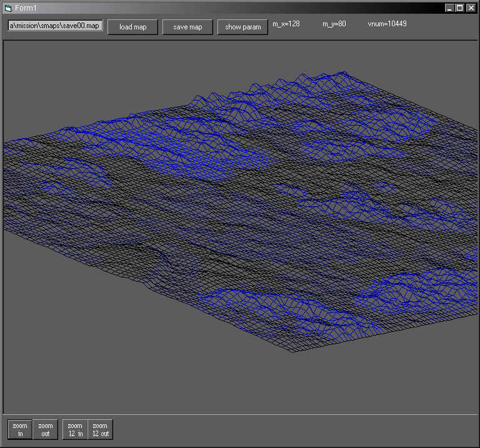Image resolution: width=480 pixels, height=448 pixels.
Task: Click the zoom 12 out button
Action: click(100, 430)
